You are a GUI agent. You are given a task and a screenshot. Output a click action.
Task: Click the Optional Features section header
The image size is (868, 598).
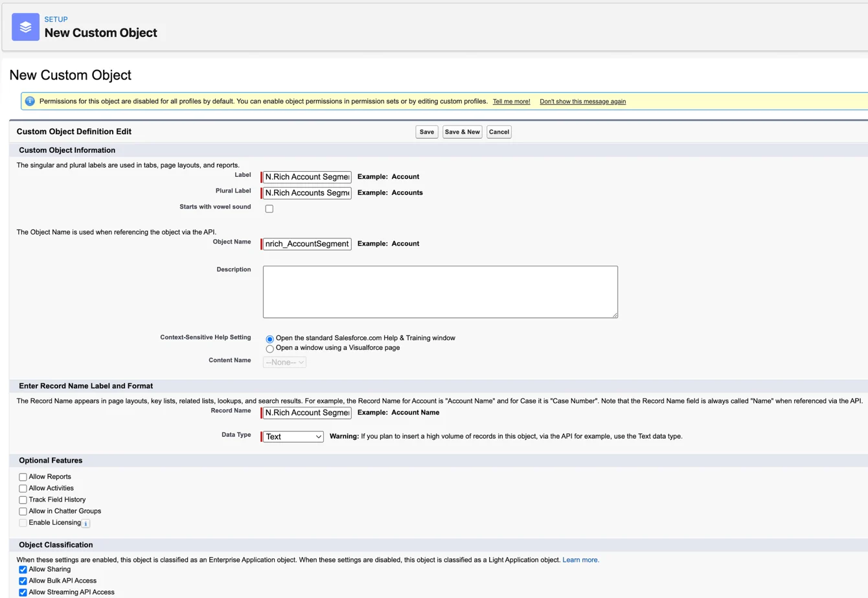(x=51, y=461)
